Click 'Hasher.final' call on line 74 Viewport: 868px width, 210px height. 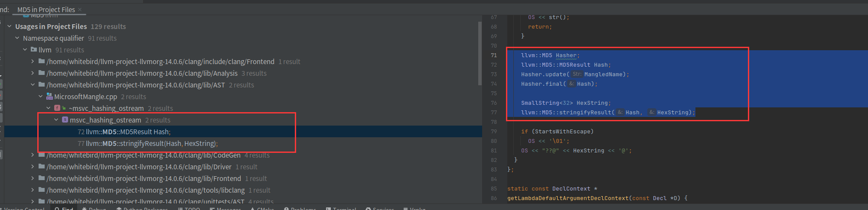(542, 84)
